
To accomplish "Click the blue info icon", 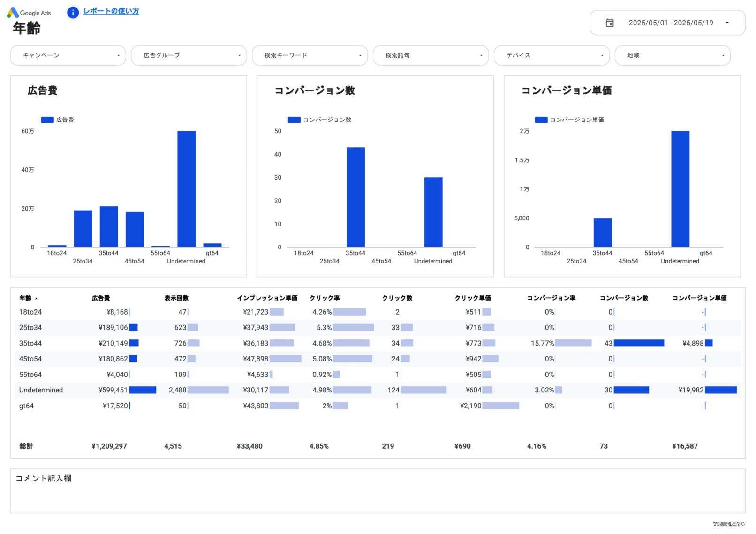I will (73, 13).
